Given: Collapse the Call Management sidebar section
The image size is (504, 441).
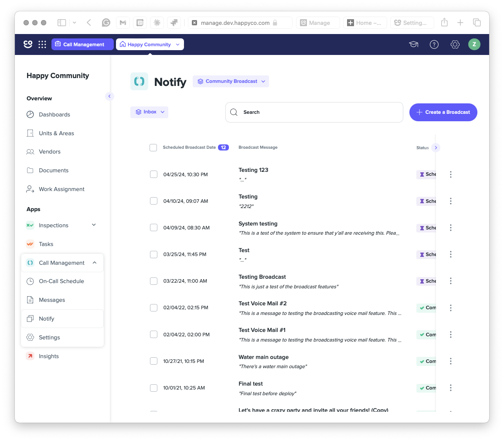Looking at the screenshot, I should 95,263.
